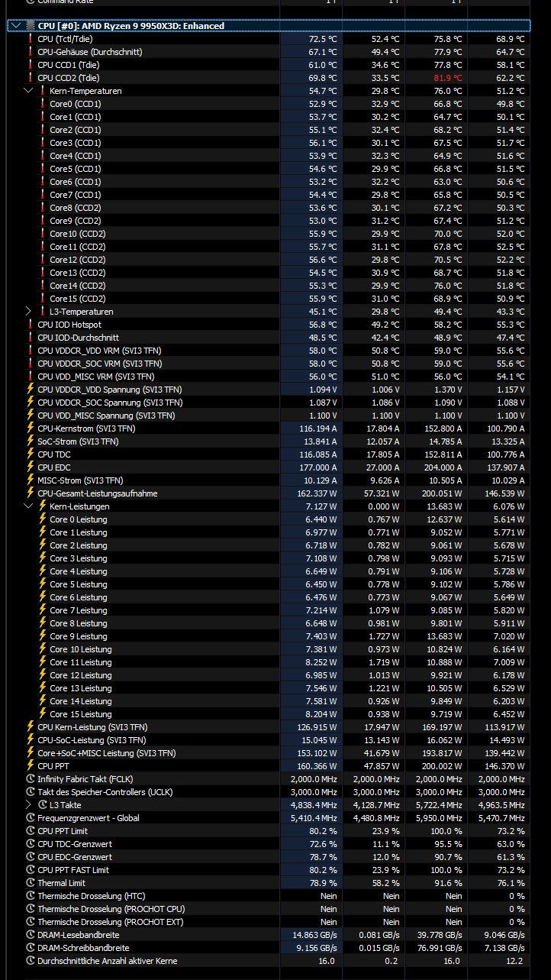The image size is (551, 980).
Task: Click lightning icon for CPU-Kernstrom
Action: tap(31, 429)
